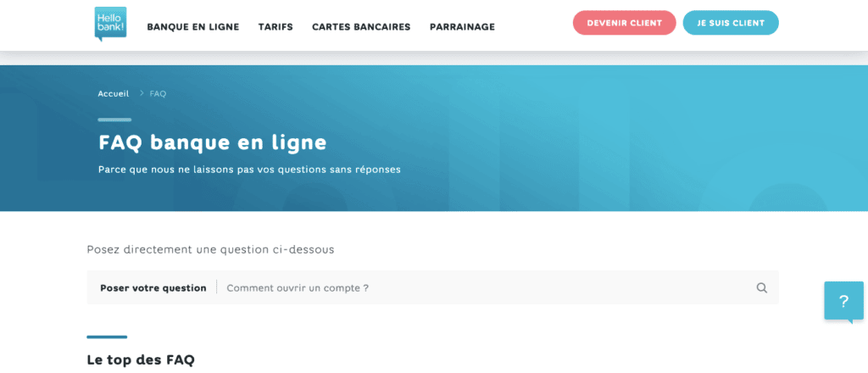Open the Tarifs menu item
This screenshot has width=868, height=373.
pyautogui.click(x=275, y=26)
